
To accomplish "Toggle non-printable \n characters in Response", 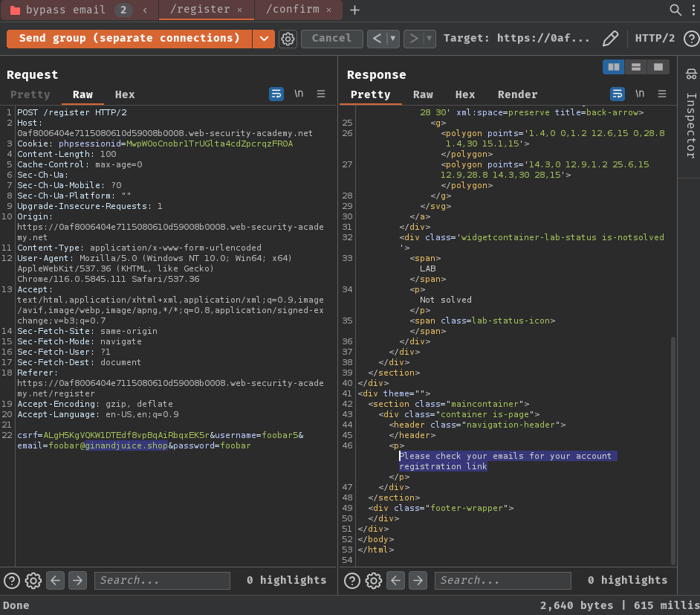I will coord(640,94).
